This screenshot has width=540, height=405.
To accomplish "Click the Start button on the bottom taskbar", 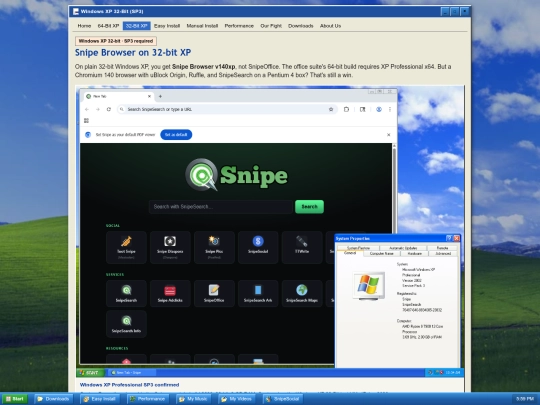I will pyautogui.click(x=15, y=399).
